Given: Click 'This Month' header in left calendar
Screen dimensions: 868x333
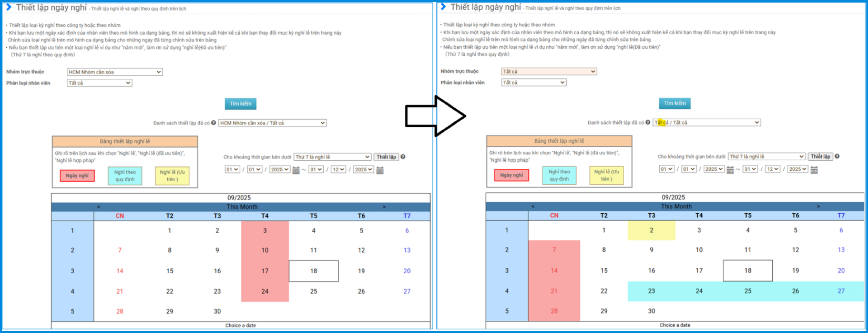Looking at the screenshot, I should coord(242,207).
